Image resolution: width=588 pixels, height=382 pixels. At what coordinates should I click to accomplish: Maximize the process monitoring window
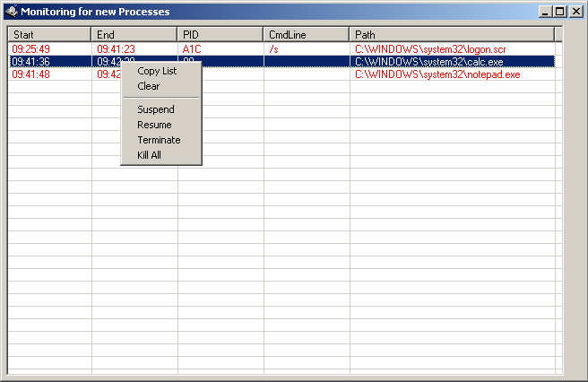tap(560, 12)
